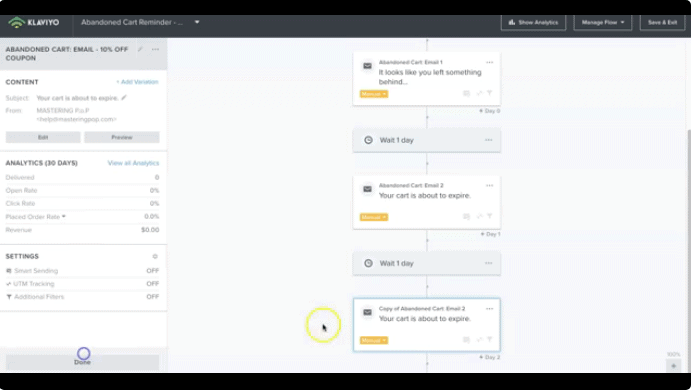
Task: Click filter icon on Email 1 card
Action: [x=490, y=93]
